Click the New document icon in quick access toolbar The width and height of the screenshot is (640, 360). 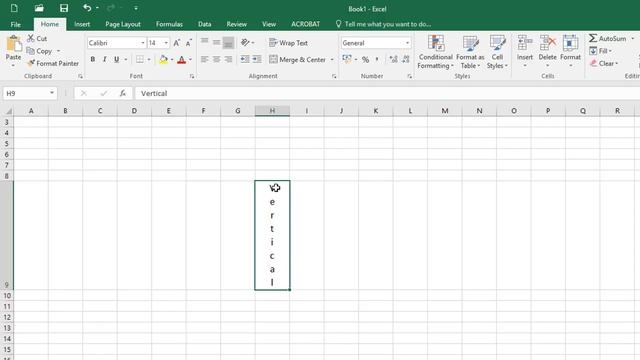click(x=14, y=8)
